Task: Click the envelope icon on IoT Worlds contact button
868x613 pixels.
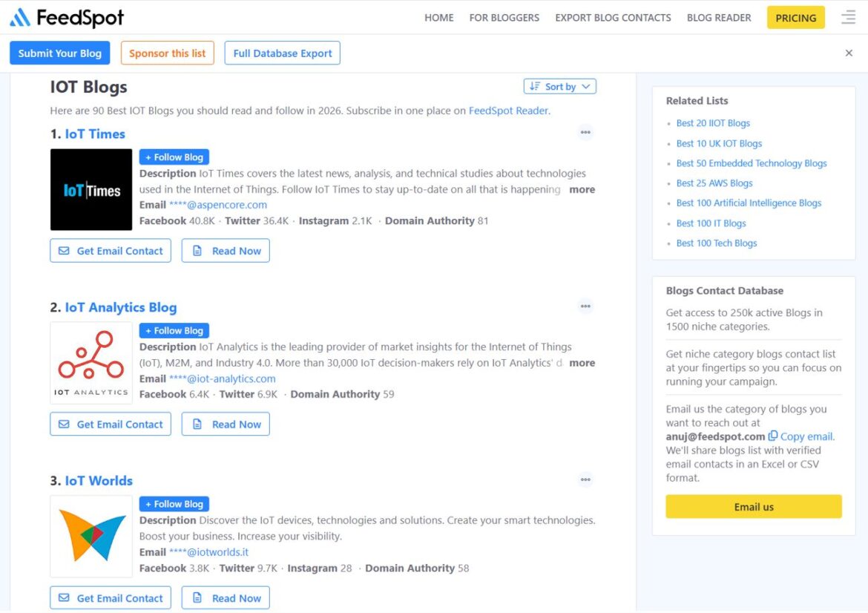Action: point(63,597)
